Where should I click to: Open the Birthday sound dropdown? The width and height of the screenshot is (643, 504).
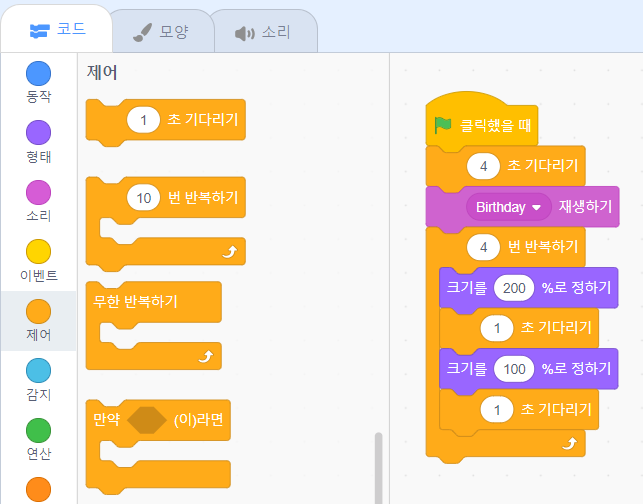[x=508, y=207]
